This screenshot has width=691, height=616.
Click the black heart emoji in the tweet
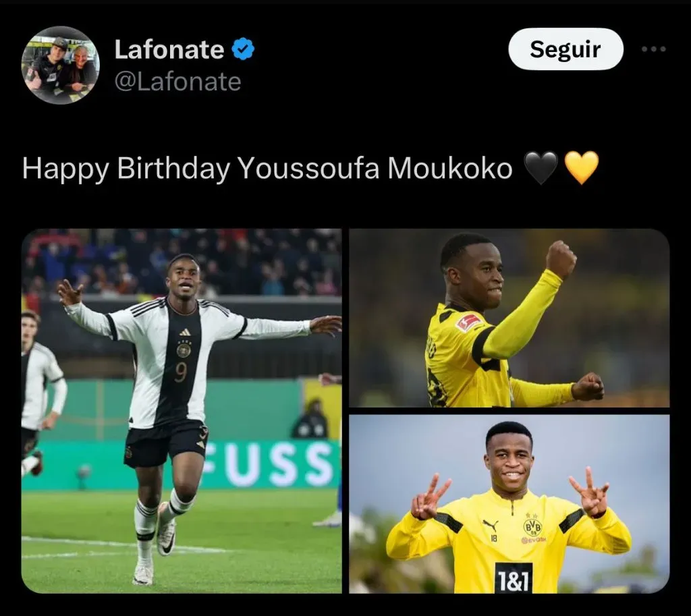[x=541, y=168]
